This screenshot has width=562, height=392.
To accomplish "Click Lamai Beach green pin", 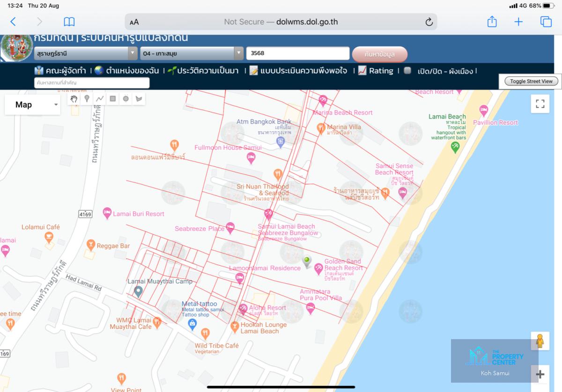I will coord(455,147).
